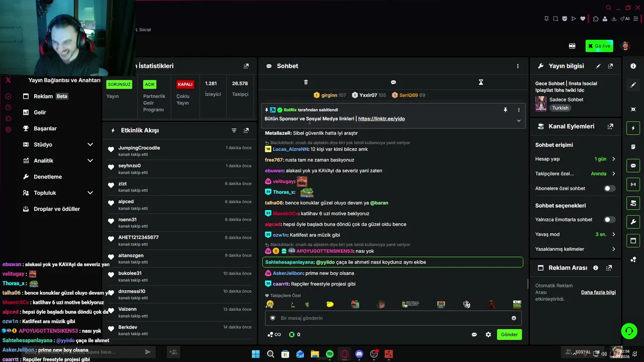Image resolution: width=644 pixels, height=362 pixels.
Task: Open Takipçilere özel options chevron
Action: tap(613, 173)
